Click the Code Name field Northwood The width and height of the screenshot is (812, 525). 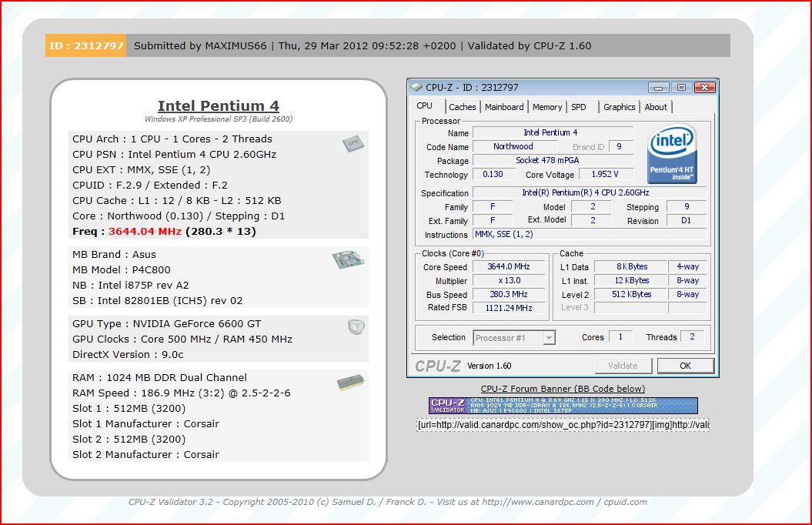tap(513, 146)
